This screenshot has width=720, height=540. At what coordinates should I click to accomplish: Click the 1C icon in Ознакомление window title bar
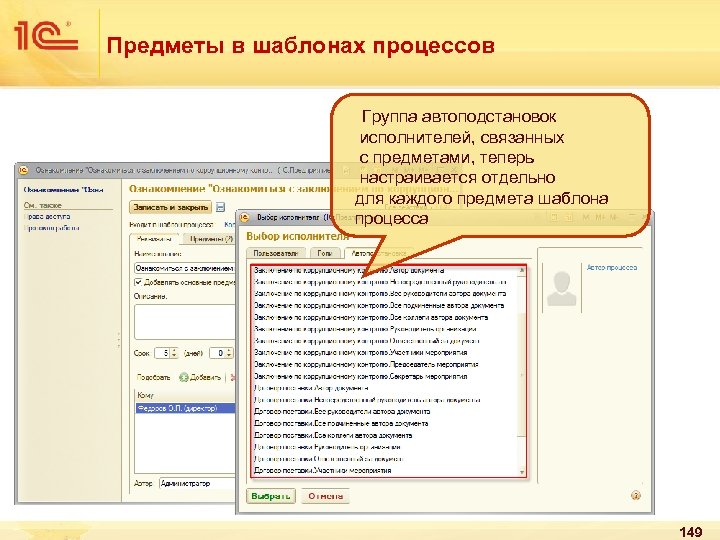click(23, 170)
